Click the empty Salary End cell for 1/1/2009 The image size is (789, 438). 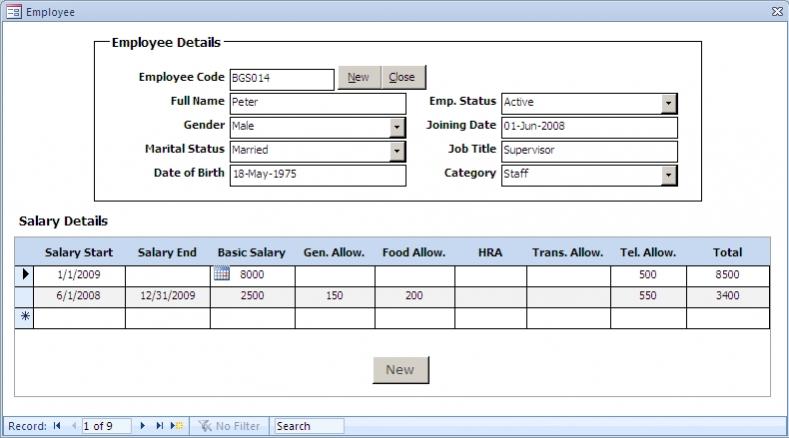pyautogui.click(x=168, y=275)
